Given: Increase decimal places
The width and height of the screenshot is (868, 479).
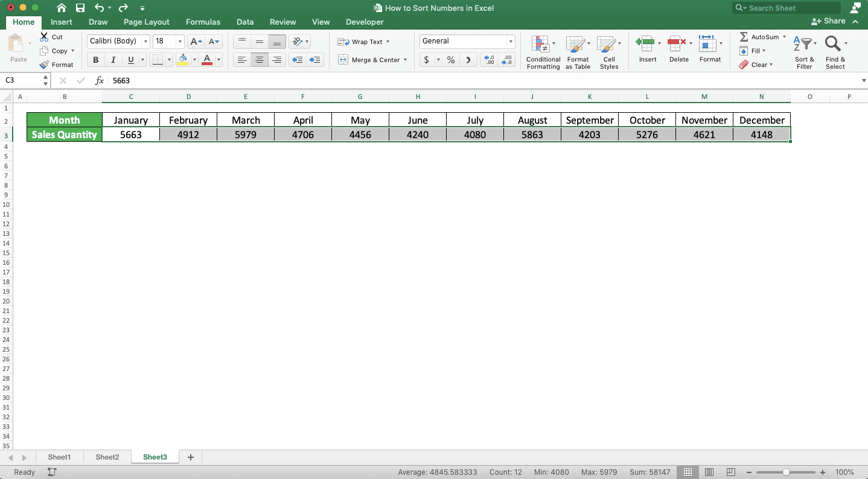Looking at the screenshot, I should 488,60.
